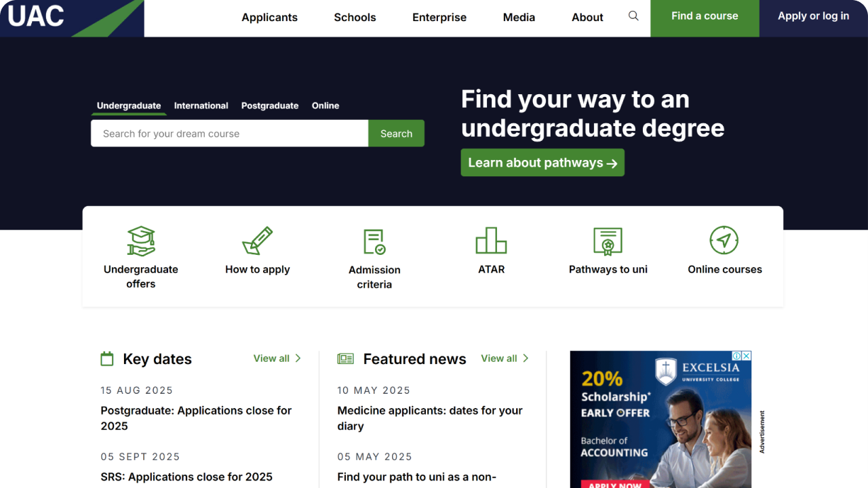Click the 05 SEPT 2025 date
Viewport: 868px width, 488px height.
[x=140, y=457]
